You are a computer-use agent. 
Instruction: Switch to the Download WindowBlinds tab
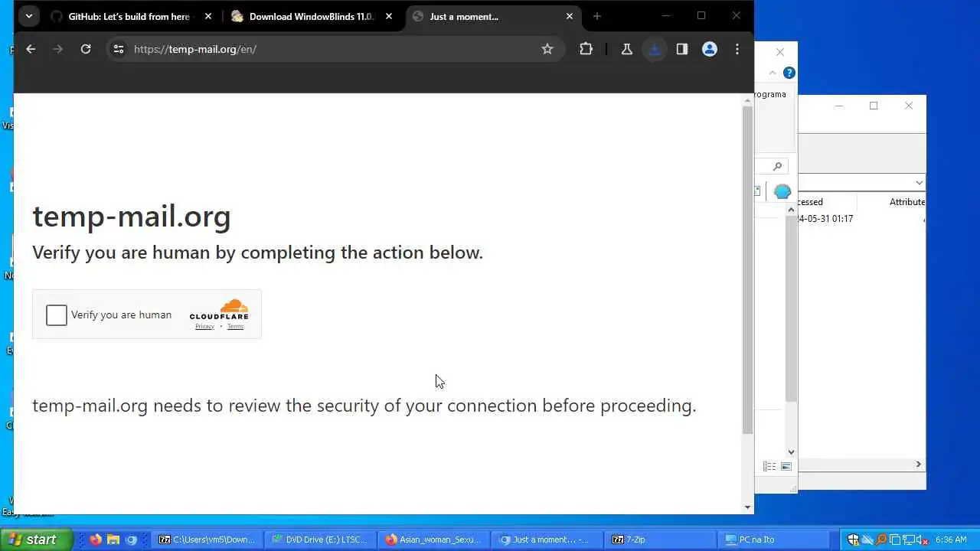point(312,16)
